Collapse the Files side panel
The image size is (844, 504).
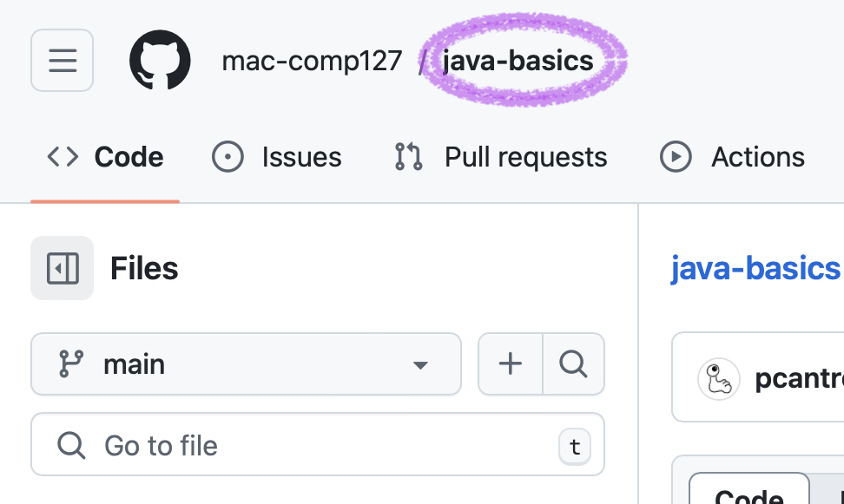62,268
